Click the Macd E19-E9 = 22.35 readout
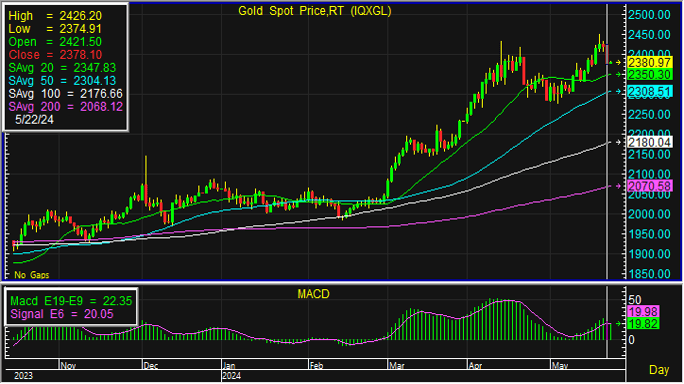 [71, 301]
